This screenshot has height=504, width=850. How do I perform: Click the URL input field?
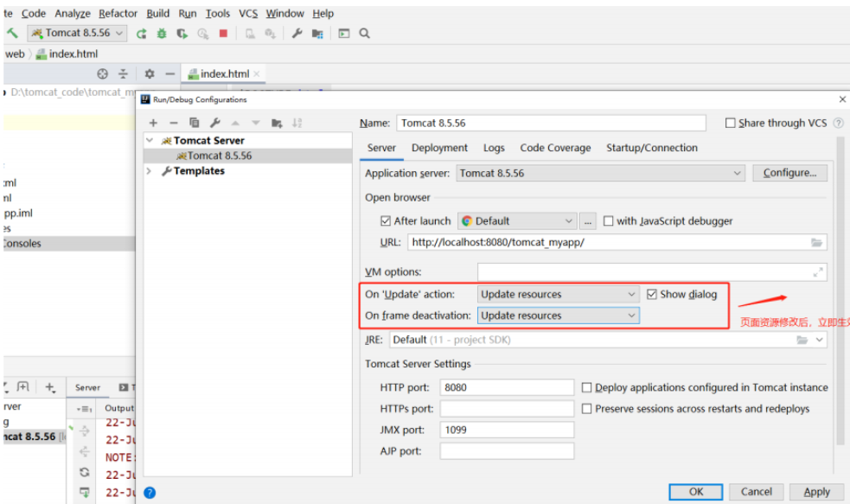tap(617, 242)
